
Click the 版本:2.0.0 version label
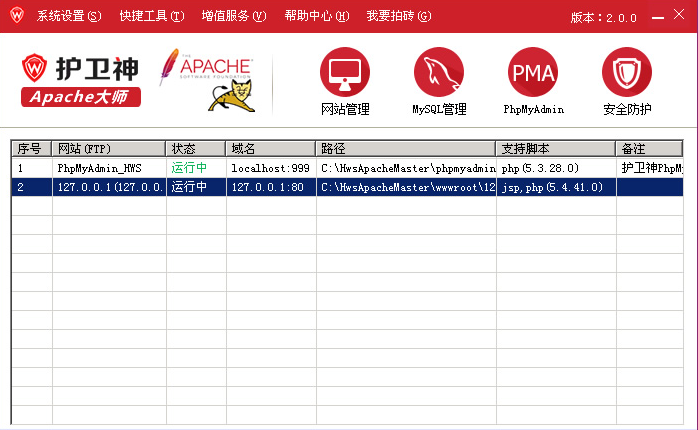603,18
